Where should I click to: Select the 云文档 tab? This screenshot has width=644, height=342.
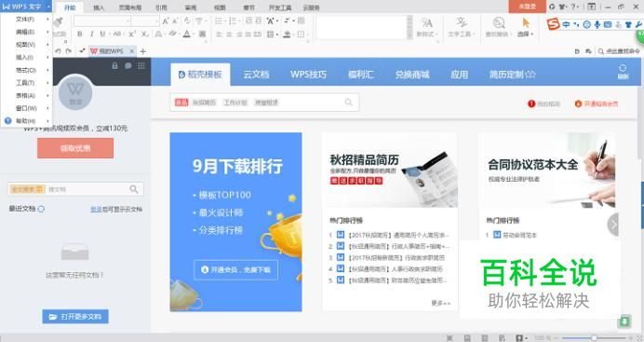point(256,75)
